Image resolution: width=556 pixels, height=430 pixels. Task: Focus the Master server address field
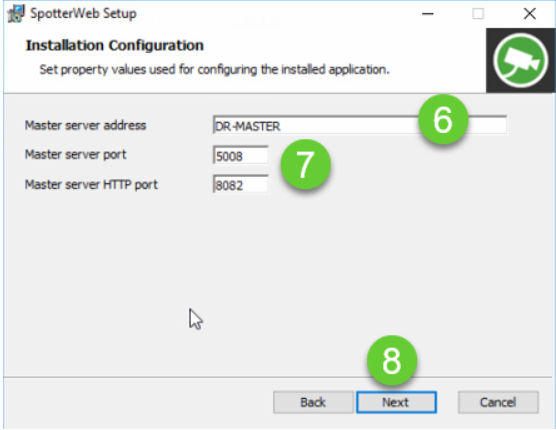tap(360, 125)
